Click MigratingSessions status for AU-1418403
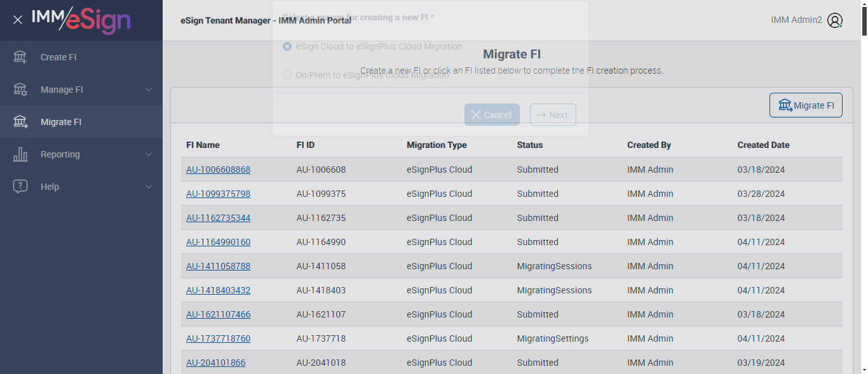This screenshot has width=868, height=374. coord(554,290)
